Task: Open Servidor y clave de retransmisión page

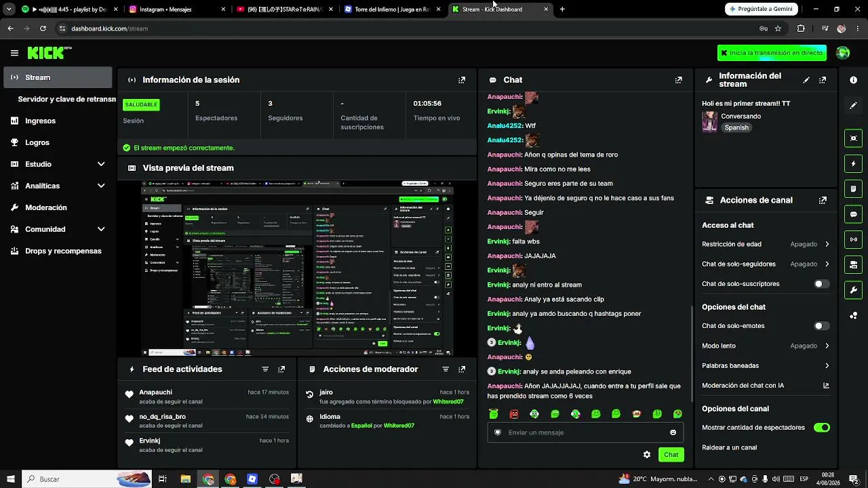Action: (x=66, y=99)
